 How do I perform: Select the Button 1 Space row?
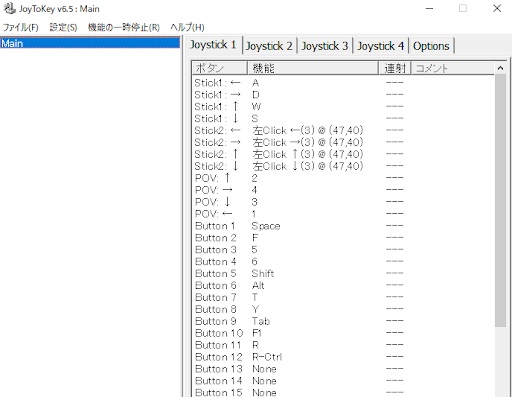click(x=343, y=226)
